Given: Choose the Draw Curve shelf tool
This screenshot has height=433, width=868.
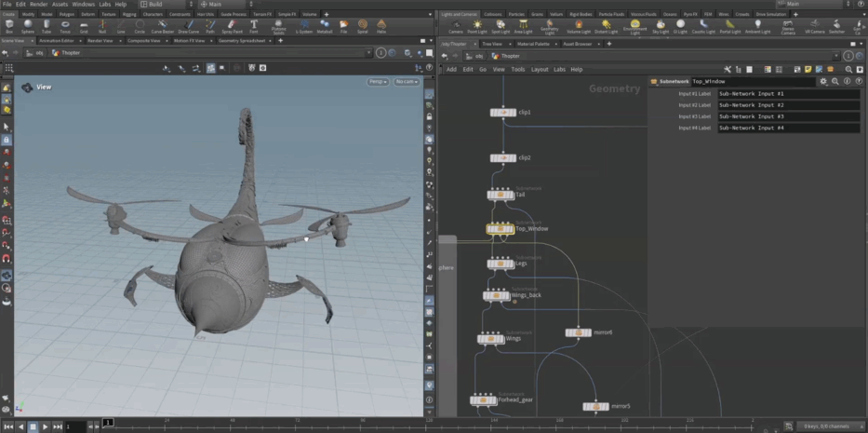Looking at the screenshot, I should (x=189, y=25).
